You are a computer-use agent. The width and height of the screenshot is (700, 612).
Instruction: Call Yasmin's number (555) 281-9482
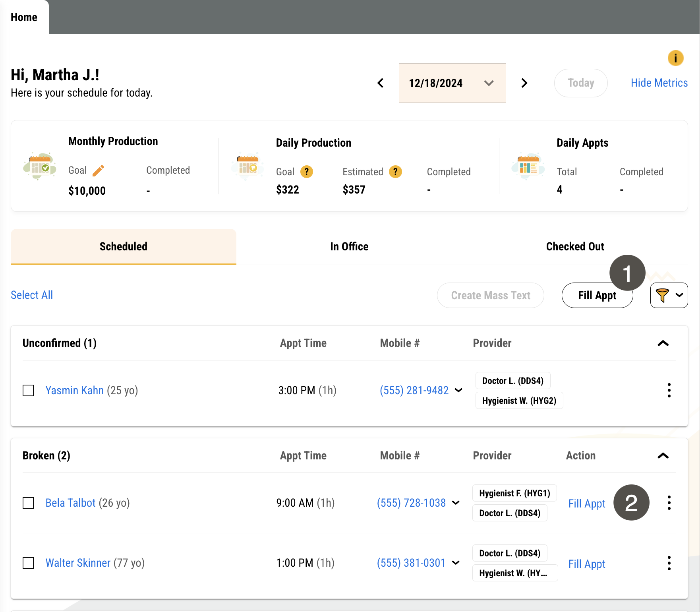click(x=414, y=390)
